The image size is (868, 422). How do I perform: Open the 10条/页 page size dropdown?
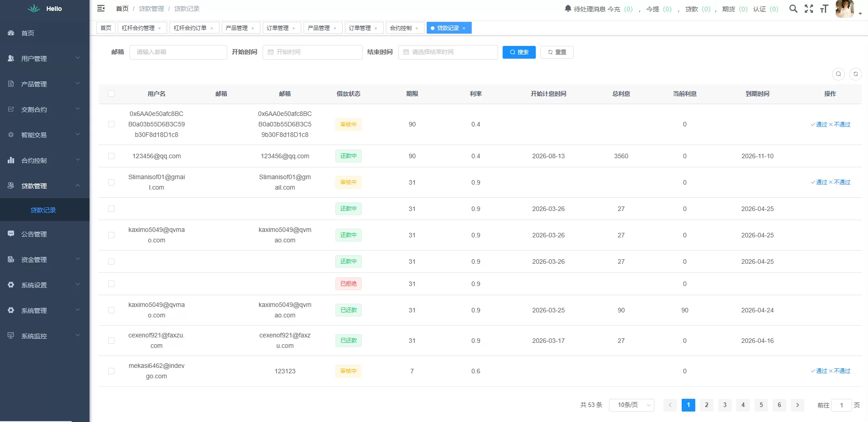[x=632, y=405]
